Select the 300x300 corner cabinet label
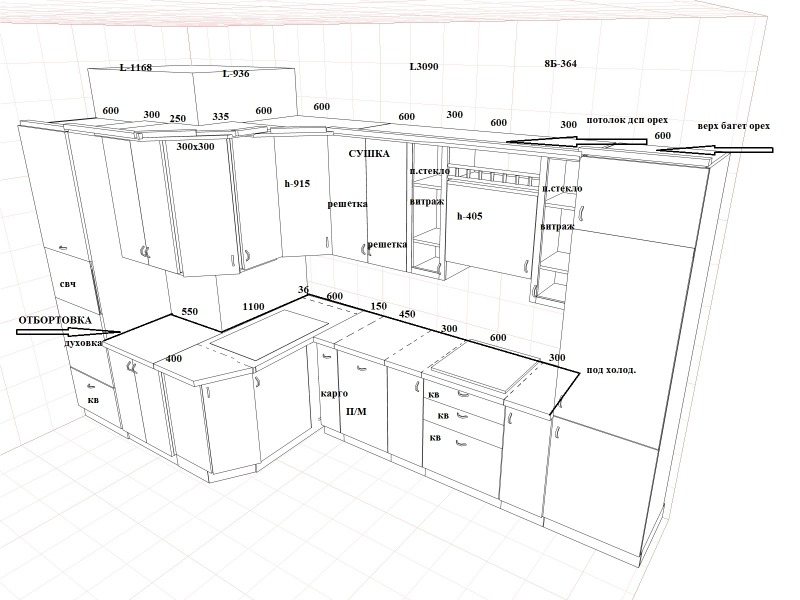 point(195,146)
